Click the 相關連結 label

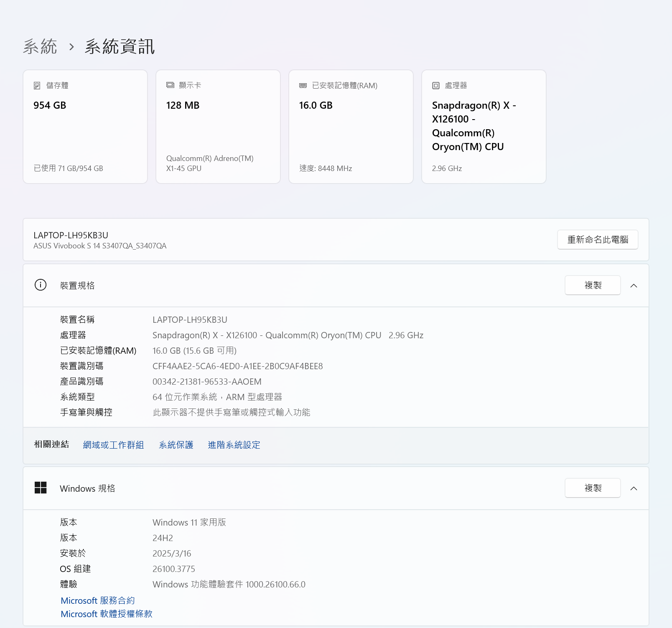(51, 444)
